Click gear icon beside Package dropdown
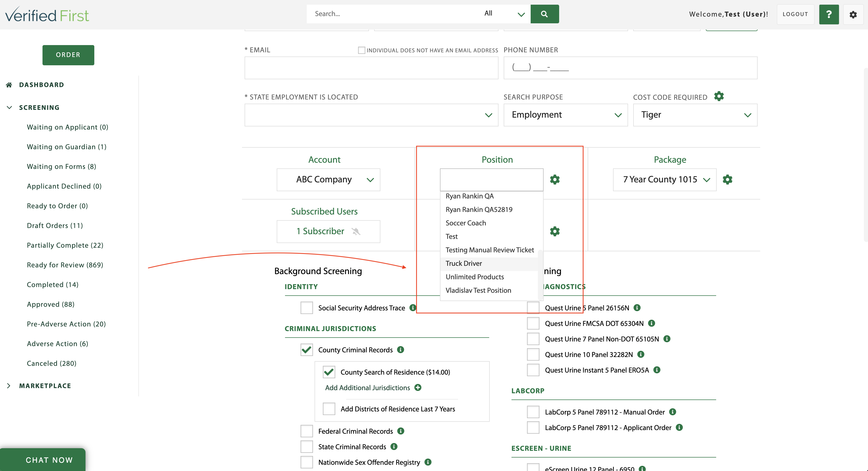868x471 pixels. (x=728, y=179)
